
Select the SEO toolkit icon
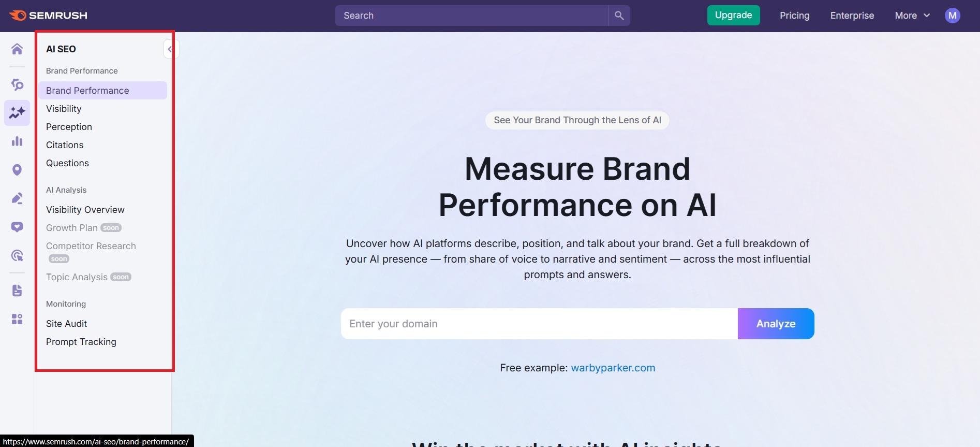(17, 84)
